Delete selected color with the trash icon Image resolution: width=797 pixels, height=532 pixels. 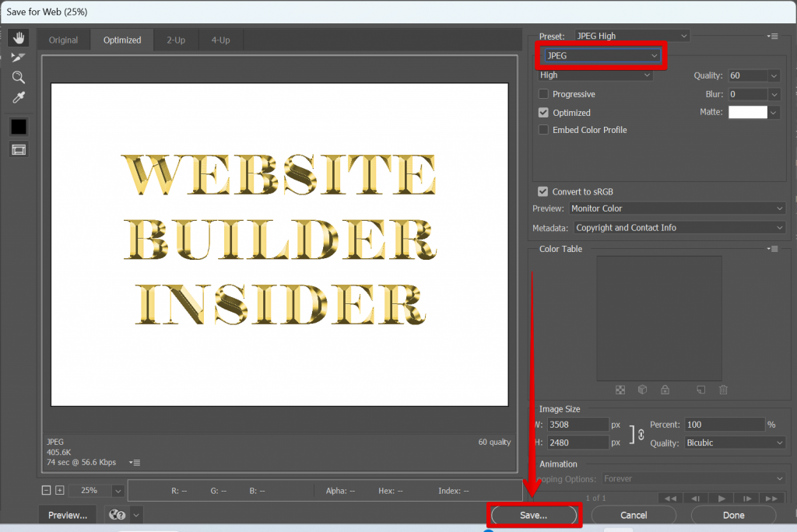(x=723, y=390)
